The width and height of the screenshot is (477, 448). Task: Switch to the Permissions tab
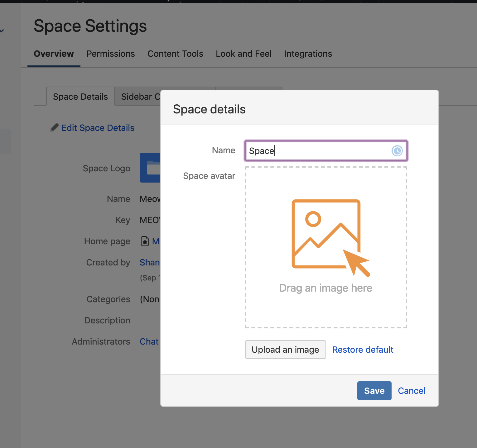click(110, 54)
